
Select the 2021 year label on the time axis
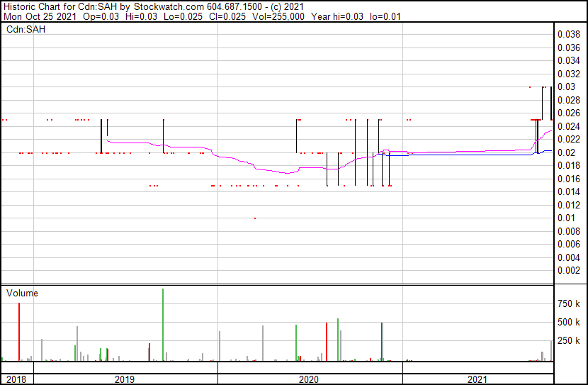click(477, 379)
